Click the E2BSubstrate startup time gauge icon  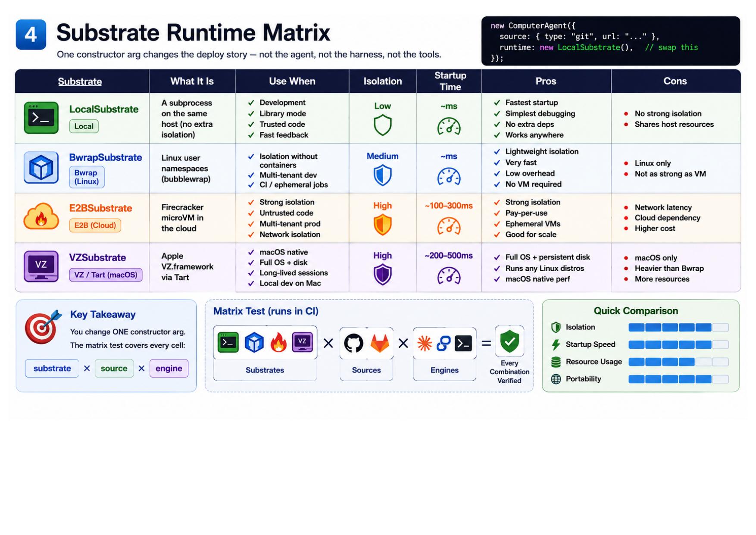pos(449,226)
